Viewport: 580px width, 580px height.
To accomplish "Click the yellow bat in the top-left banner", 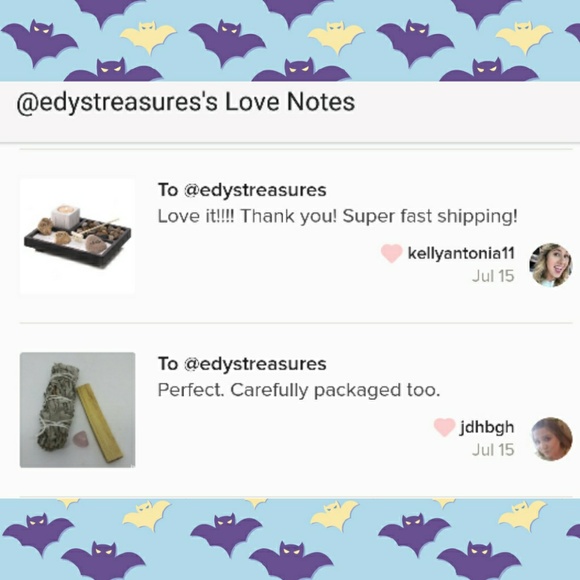I will point(148,37).
